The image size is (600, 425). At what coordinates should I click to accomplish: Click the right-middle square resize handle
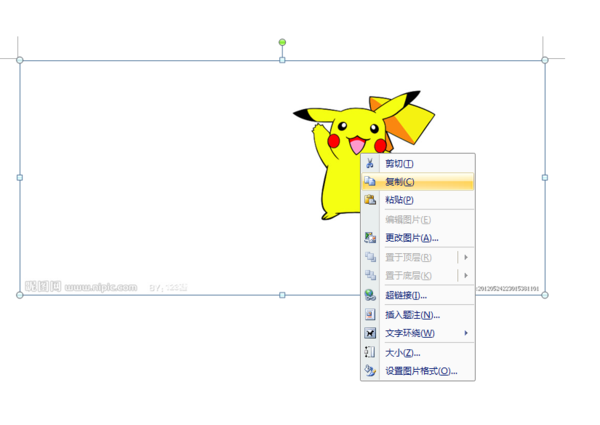coord(545,177)
